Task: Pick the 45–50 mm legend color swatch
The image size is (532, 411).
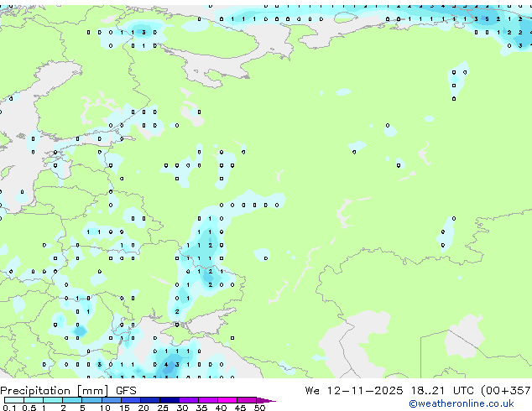Action: tap(247, 400)
